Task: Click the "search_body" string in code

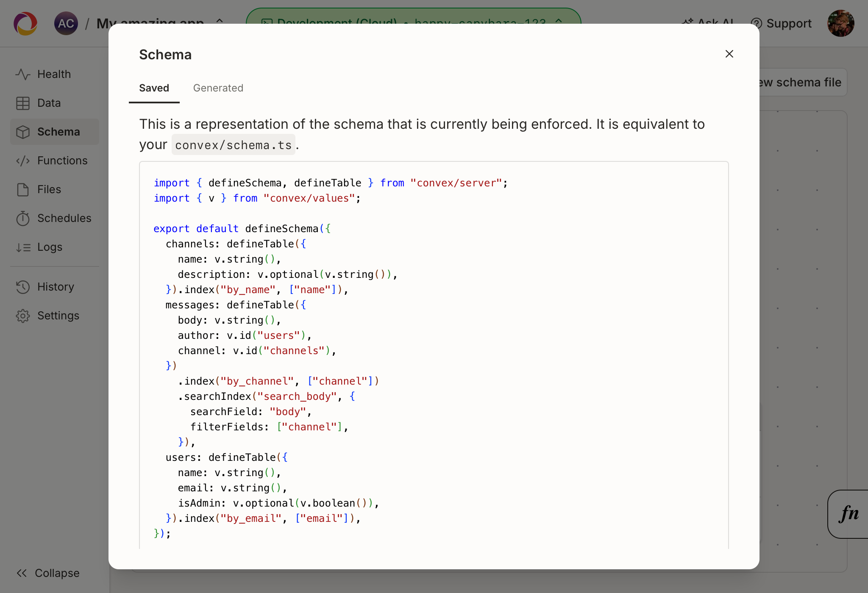Action: 297,396
